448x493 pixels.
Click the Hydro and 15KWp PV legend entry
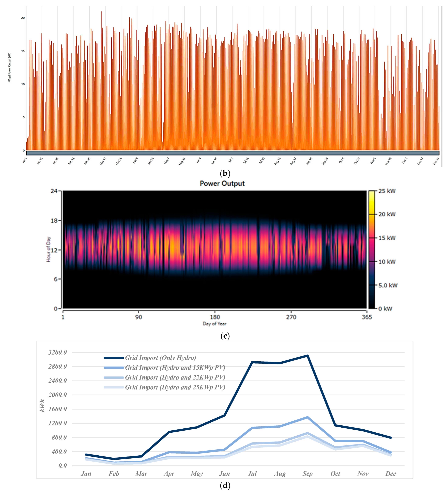(175, 368)
